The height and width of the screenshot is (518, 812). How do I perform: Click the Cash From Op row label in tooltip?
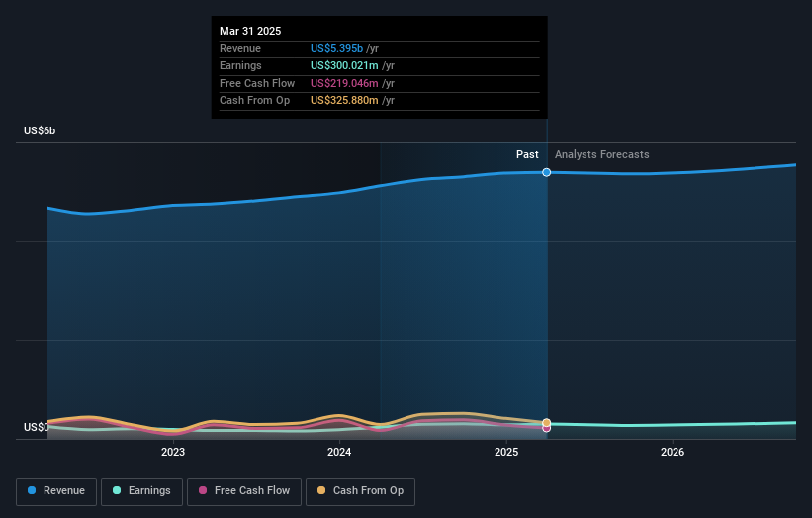(254, 101)
